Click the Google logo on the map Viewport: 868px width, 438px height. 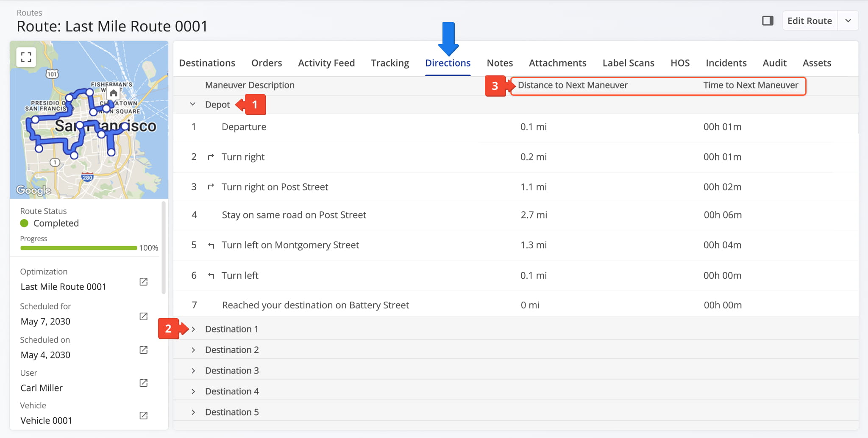point(33,191)
